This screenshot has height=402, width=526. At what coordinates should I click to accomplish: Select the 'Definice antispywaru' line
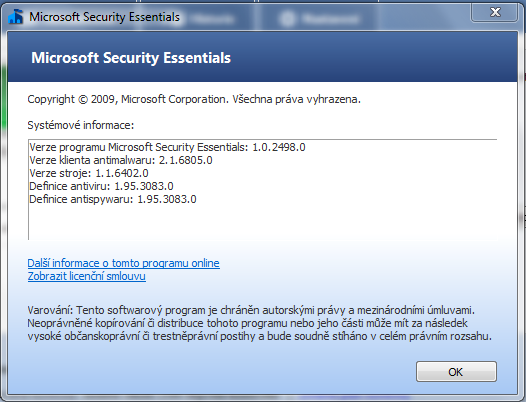[x=113, y=199]
